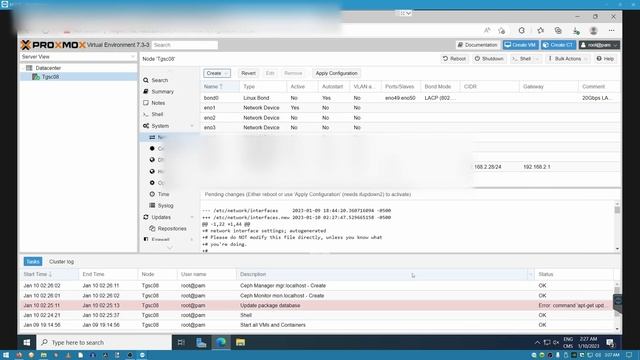This screenshot has width=640, height=360.
Task: Open Bulk Actions menu
Action: click(x=567, y=59)
